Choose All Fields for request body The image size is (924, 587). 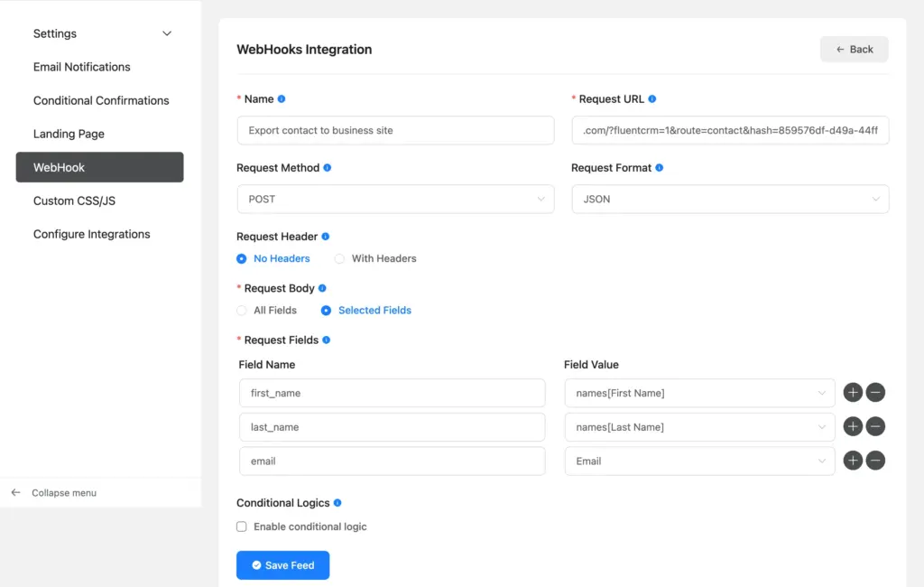tap(242, 311)
